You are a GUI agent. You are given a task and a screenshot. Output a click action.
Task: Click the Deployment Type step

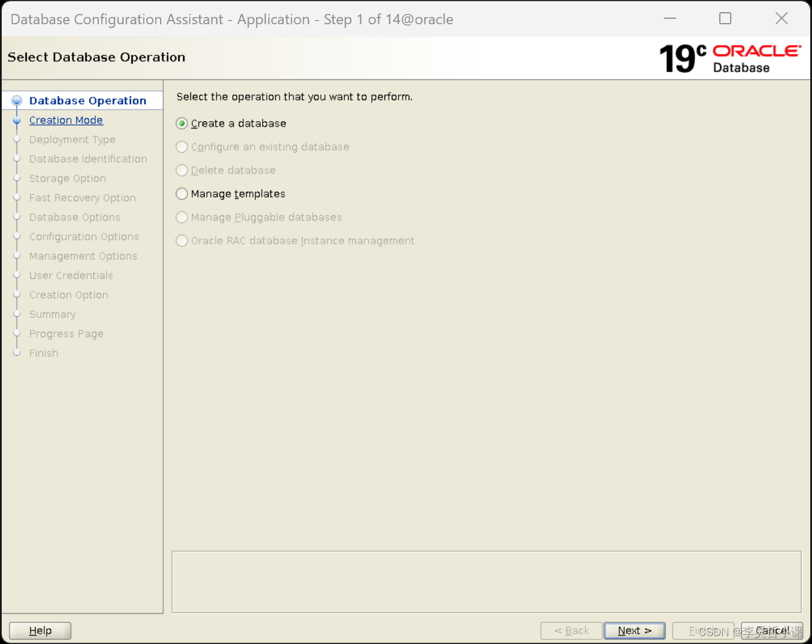pyautogui.click(x=72, y=139)
